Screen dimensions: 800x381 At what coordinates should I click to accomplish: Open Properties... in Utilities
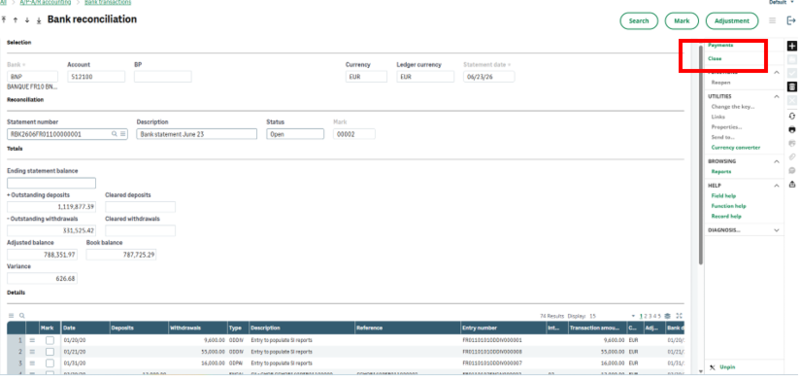[727, 127]
